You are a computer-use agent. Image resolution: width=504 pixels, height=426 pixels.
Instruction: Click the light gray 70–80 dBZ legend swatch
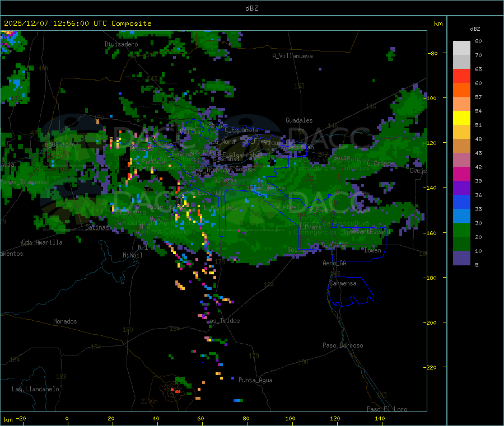click(x=461, y=48)
